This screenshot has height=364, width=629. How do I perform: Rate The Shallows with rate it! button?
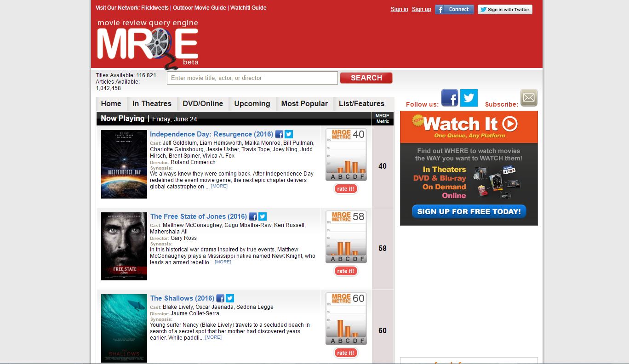click(x=346, y=353)
